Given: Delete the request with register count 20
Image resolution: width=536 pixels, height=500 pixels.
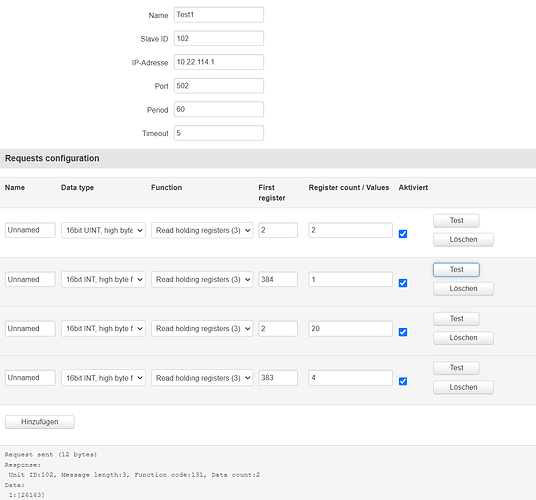Looking at the screenshot, I should (463, 338).
